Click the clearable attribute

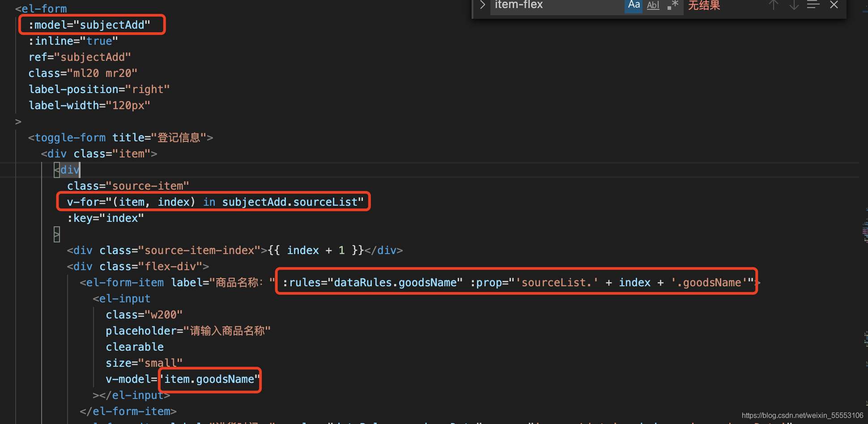coord(135,347)
